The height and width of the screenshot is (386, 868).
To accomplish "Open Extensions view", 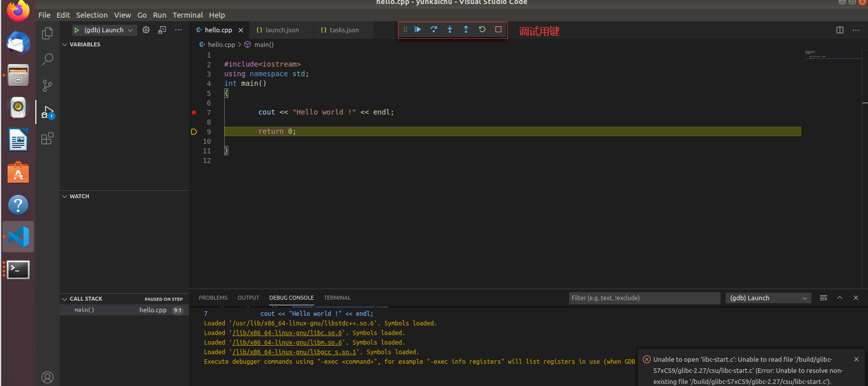I will coord(47,138).
